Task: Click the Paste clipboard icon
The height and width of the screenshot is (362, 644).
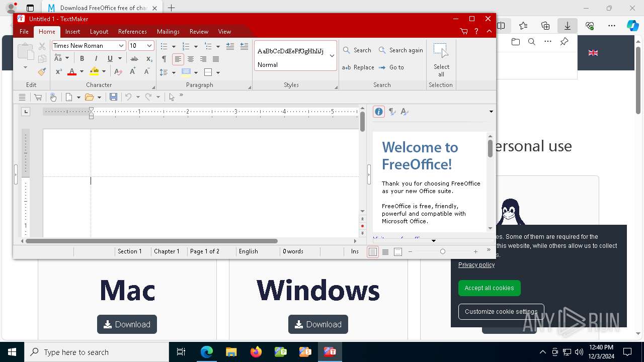Action: [x=25, y=52]
